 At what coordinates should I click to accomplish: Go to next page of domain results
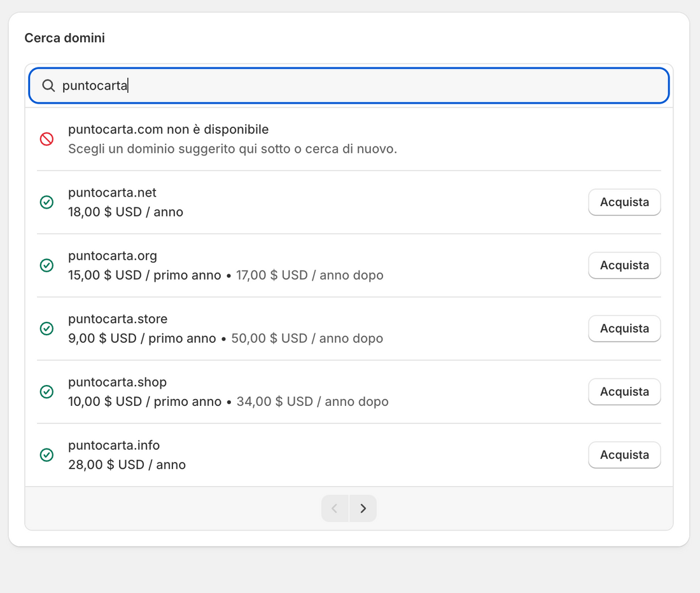coord(363,508)
